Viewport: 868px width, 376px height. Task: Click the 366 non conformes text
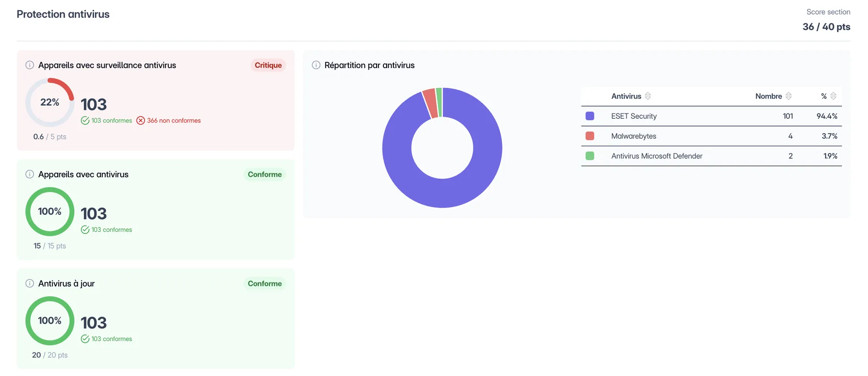click(x=174, y=121)
